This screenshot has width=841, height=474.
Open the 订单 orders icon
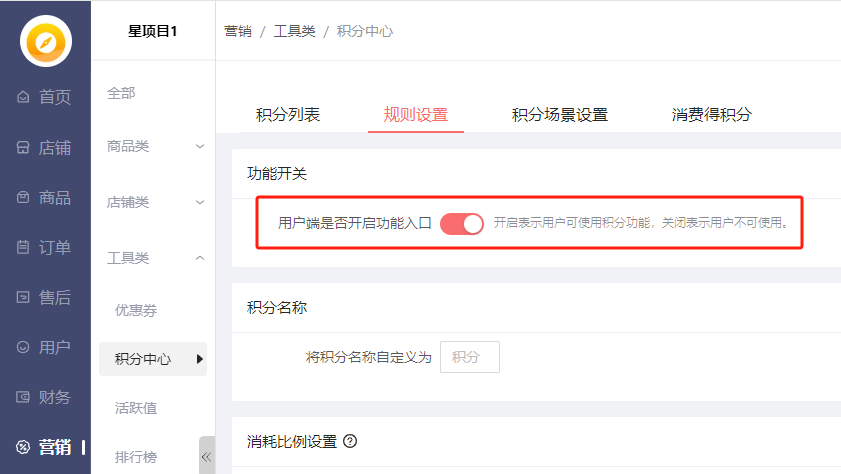(23, 247)
